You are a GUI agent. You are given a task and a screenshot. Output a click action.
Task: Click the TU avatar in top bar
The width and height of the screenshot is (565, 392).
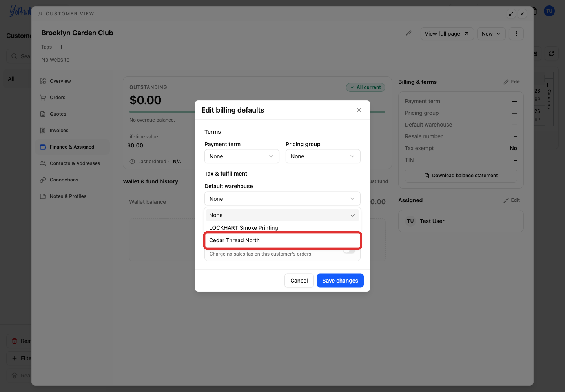pyautogui.click(x=549, y=11)
